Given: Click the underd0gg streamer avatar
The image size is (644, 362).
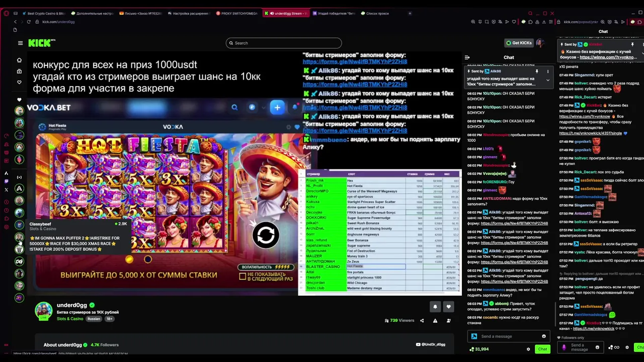Looking at the screenshot, I should pos(43,311).
